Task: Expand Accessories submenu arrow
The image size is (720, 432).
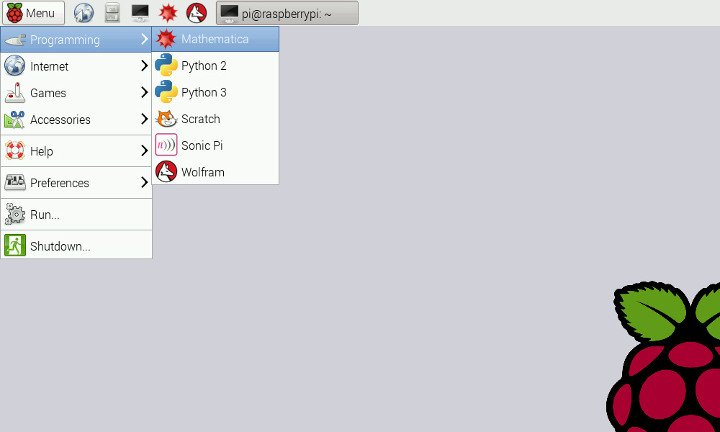Action: [144, 119]
